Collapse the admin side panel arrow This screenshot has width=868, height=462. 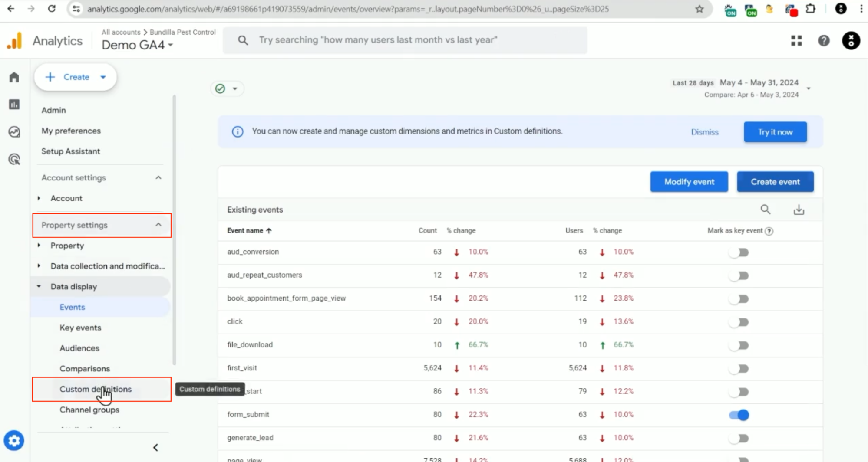click(x=155, y=447)
